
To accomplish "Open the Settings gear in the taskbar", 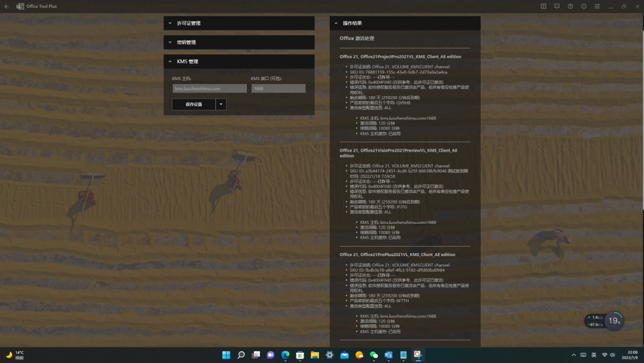I will pos(329,355).
